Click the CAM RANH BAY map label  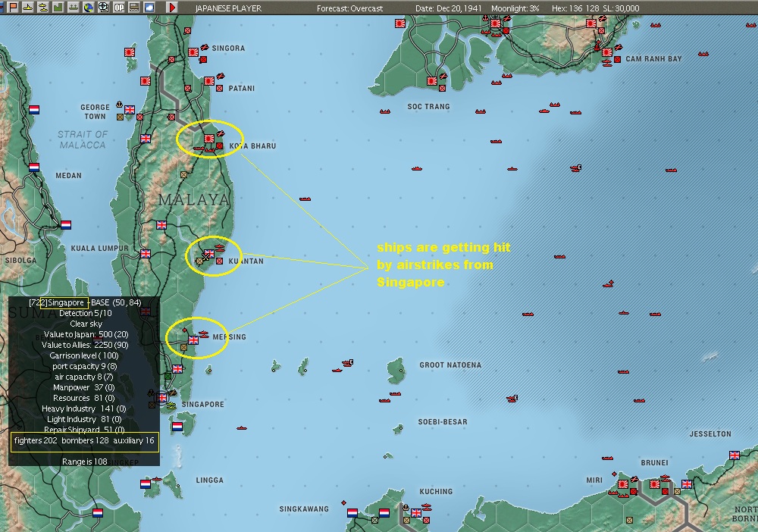click(653, 59)
